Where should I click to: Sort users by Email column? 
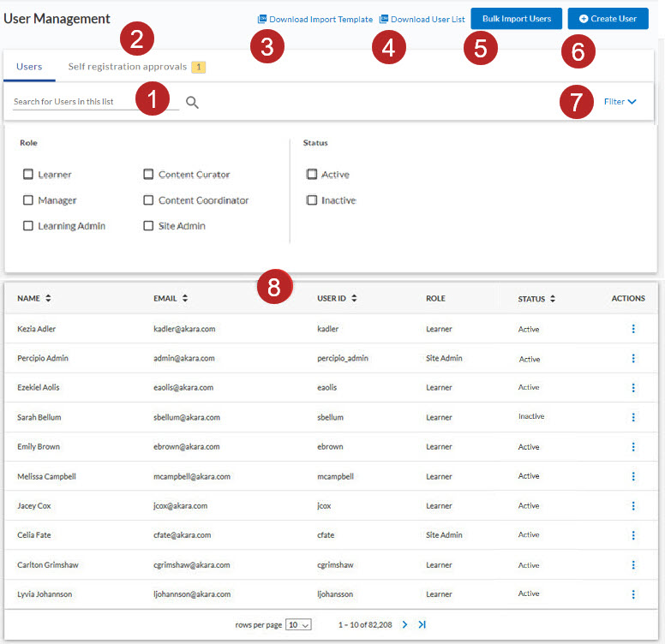(185, 299)
